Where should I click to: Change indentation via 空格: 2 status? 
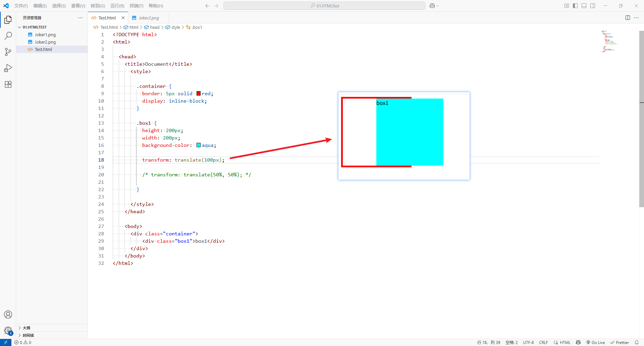(512, 342)
